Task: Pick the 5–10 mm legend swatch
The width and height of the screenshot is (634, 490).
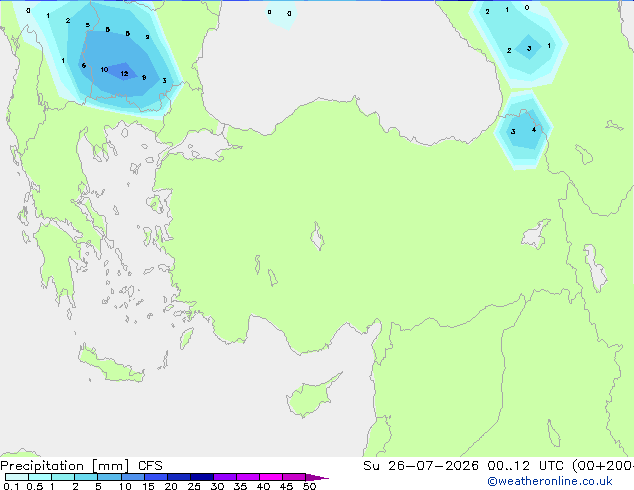Action: (x=109, y=477)
